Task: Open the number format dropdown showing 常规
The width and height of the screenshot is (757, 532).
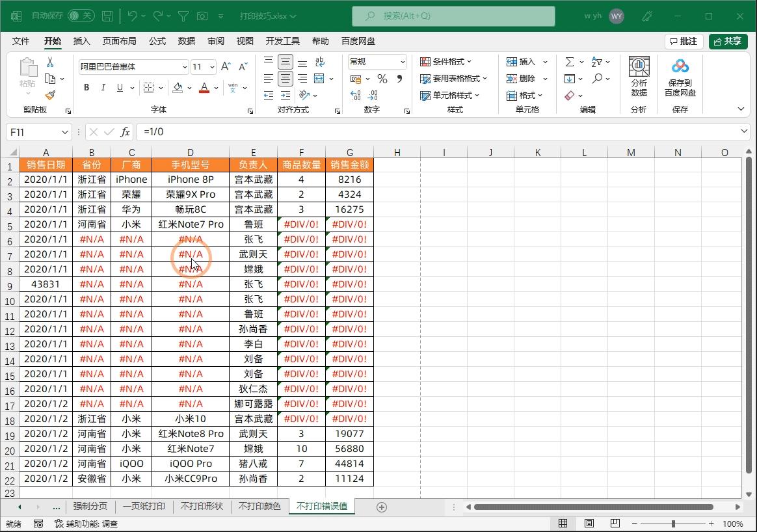Action: (376, 61)
